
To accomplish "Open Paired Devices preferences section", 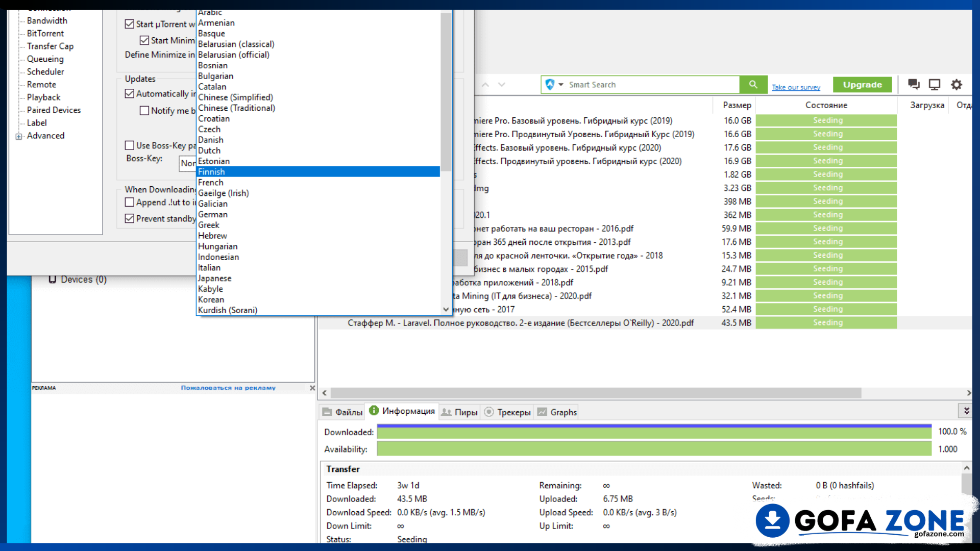I will tap(54, 110).
